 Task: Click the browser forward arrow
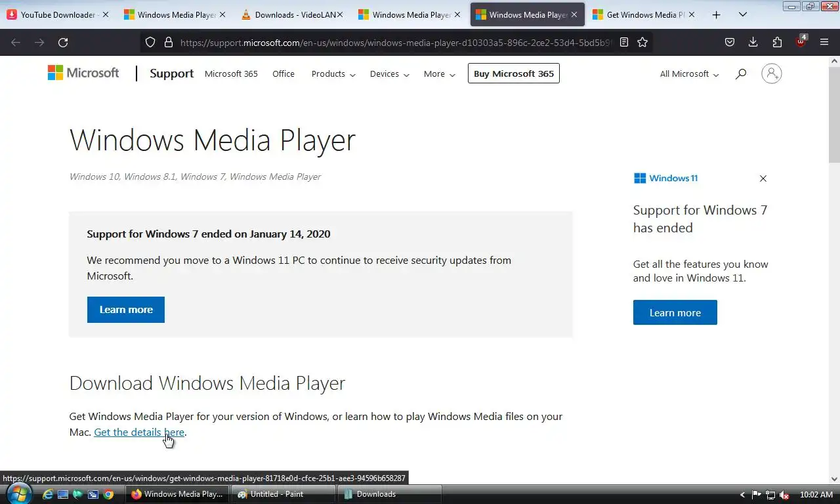39,42
